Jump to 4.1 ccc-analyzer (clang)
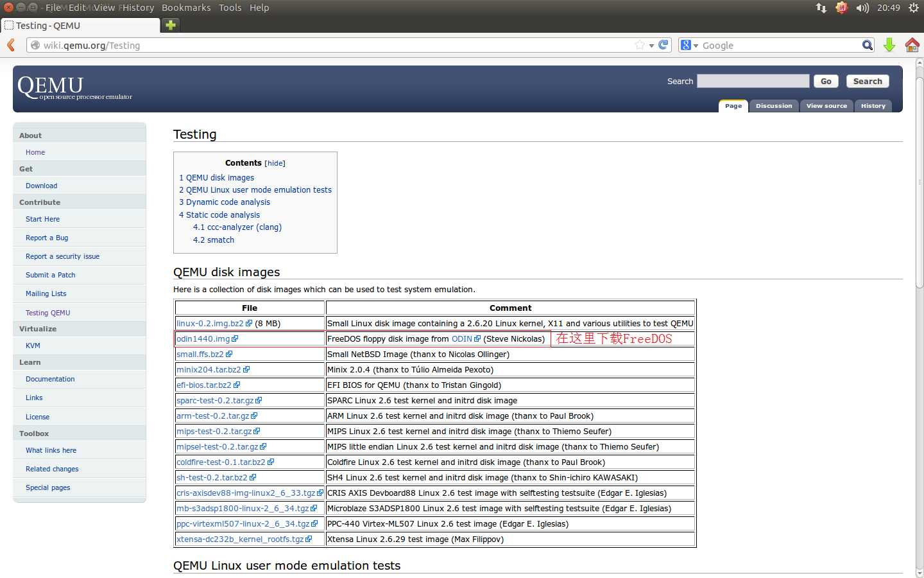 [237, 227]
